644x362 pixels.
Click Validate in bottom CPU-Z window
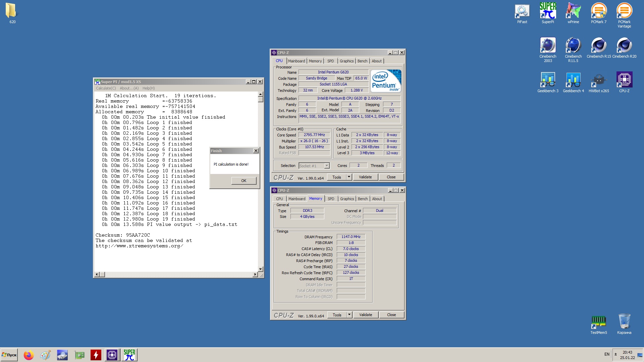coord(366,315)
